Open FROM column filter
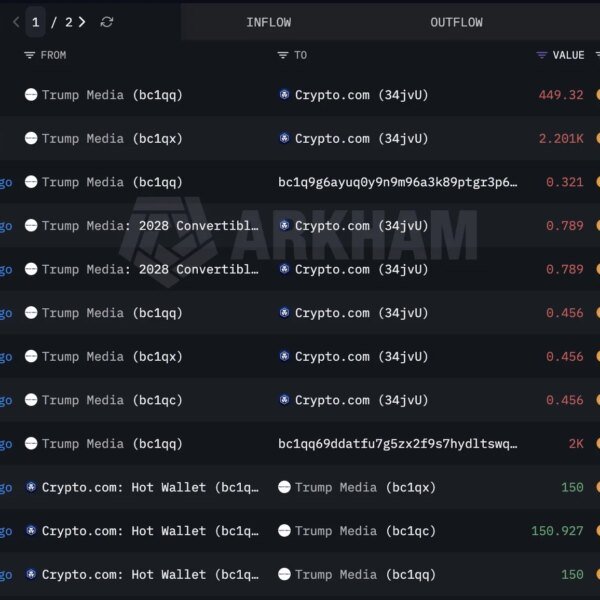 coord(29,55)
